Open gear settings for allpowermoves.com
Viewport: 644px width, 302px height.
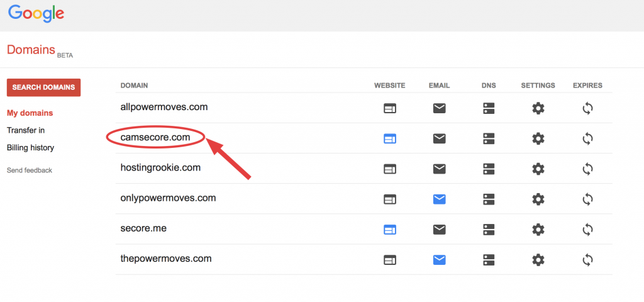[x=538, y=108]
